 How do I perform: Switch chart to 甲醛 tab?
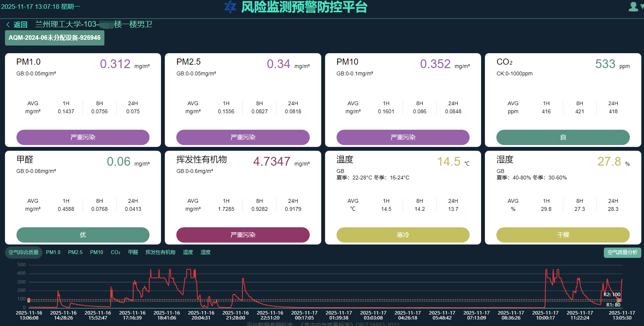click(x=133, y=253)
